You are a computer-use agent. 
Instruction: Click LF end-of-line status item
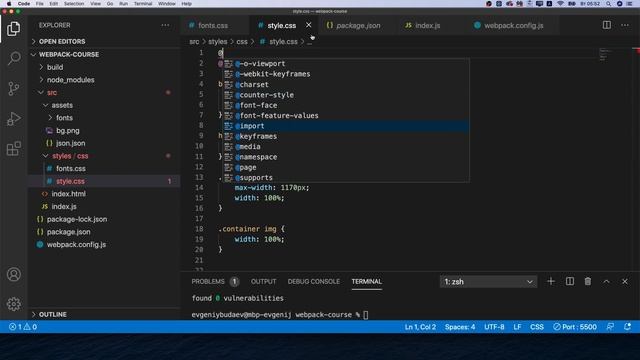pos(517,327)
